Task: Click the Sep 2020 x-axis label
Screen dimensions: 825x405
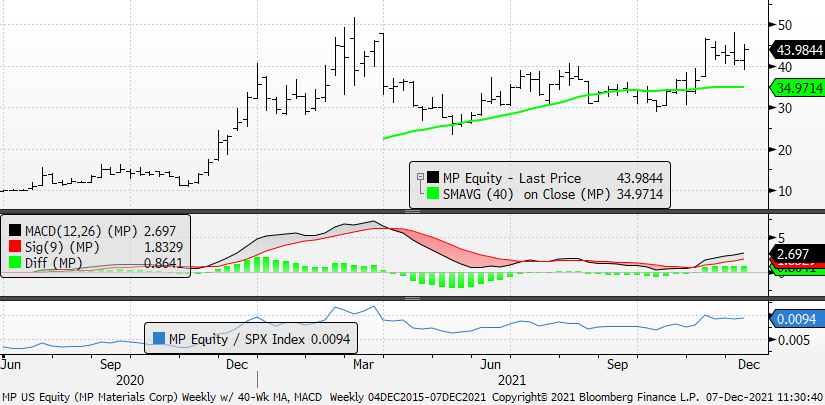Action: tap(111, 364)
